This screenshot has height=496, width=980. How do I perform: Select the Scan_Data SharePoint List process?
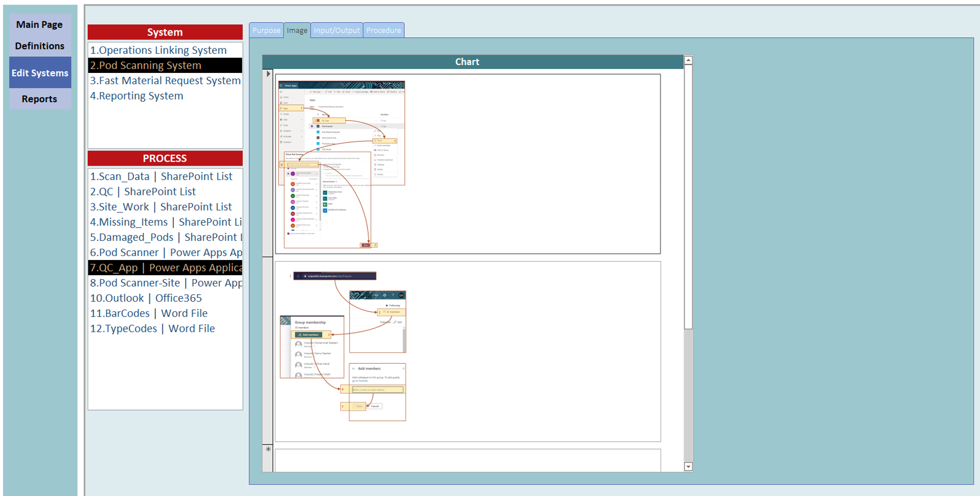click(x=161, y=177)
